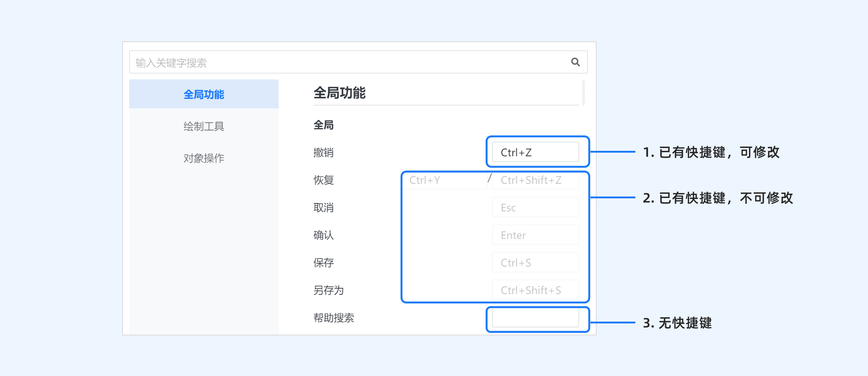868x376 pixels.
Task: Click the search magnifier icon
Action: [x=575, y=62]
